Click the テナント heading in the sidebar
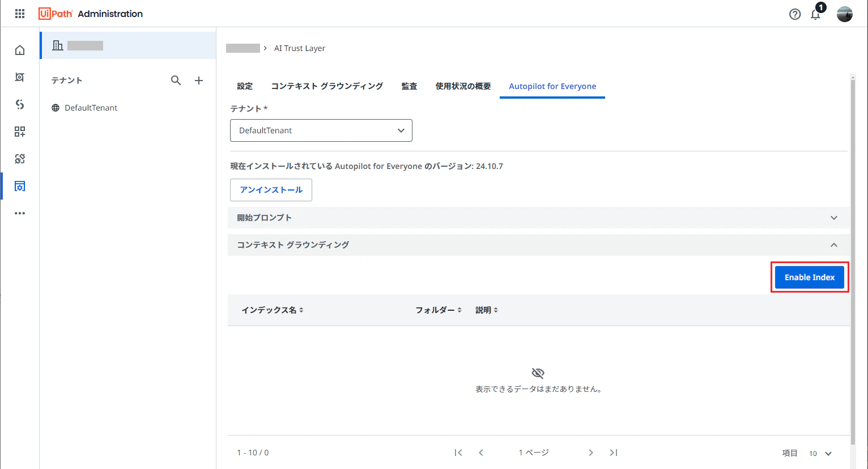This screenshot has width=868, height=469. tap(67, 81)
